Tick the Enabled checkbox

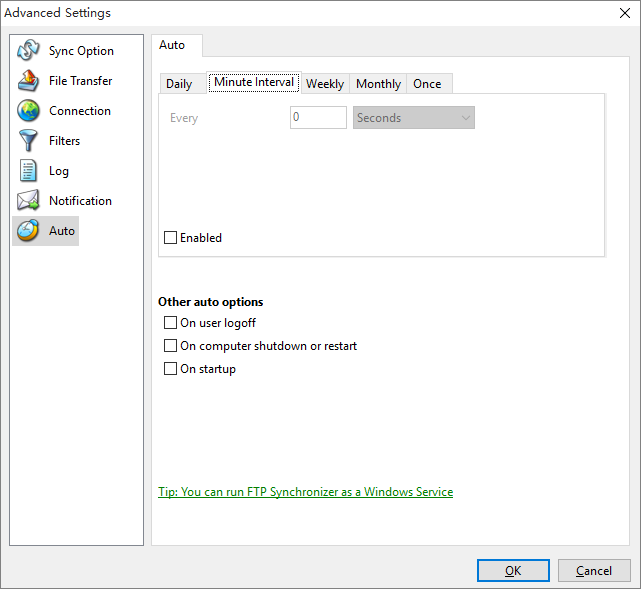point(170,237)
